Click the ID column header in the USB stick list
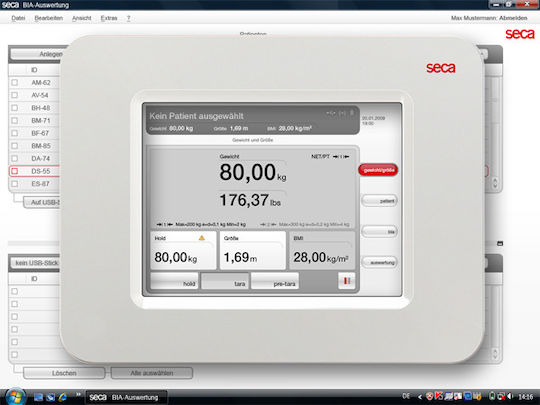The image size is (540, 405). (x=34, y=279)
